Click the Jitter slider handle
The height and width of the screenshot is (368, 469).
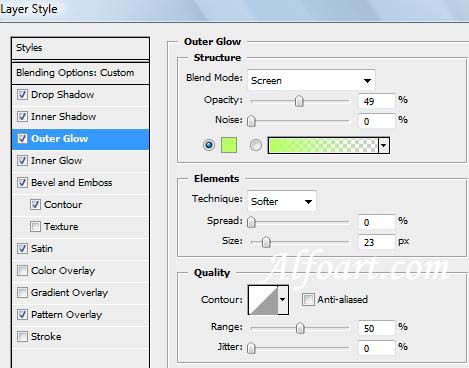[x=251, y=348]
